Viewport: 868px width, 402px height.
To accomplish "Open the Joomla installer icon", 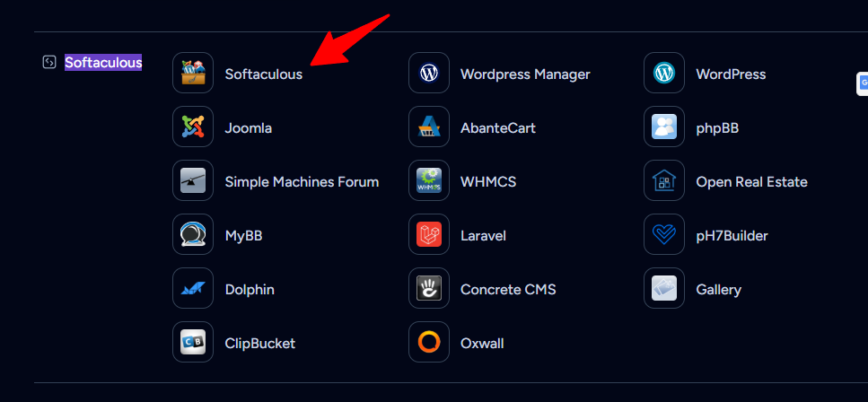I will coord(193,127).
